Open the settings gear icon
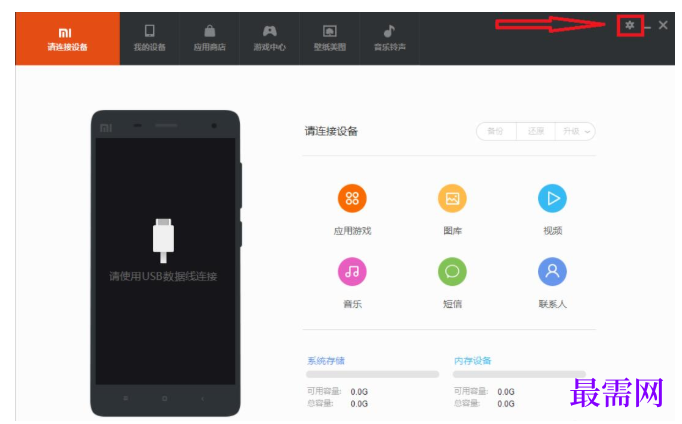This screenshot has width=682, height=424. pyautogui.click(x=629, y=25)
